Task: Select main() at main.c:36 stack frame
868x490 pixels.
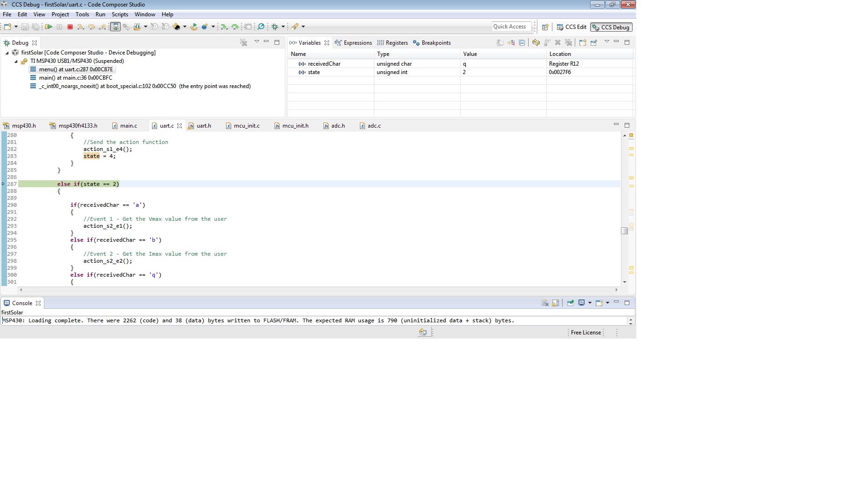Action: tap(76, 78)
